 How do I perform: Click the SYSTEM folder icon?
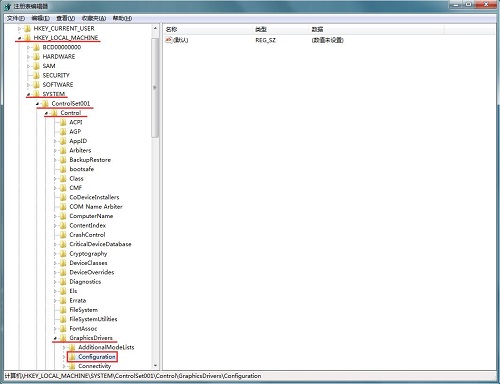[x=36, y=94]
